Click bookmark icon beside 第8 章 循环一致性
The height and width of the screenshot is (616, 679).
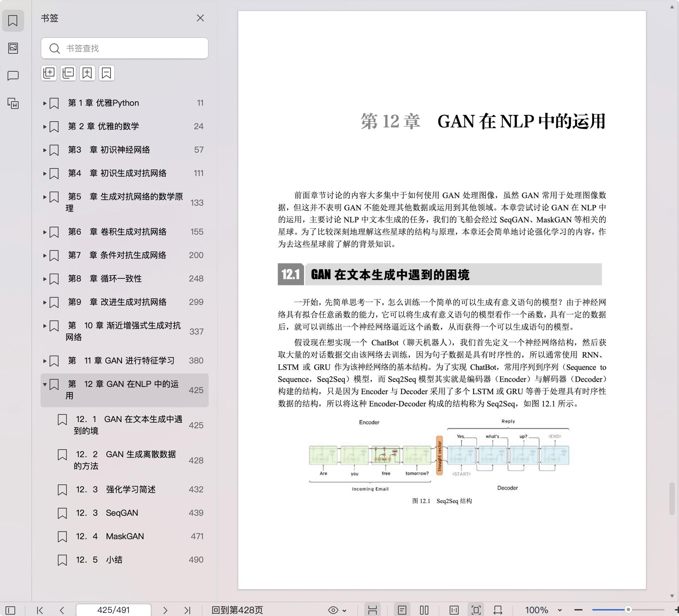pos(54,279)
